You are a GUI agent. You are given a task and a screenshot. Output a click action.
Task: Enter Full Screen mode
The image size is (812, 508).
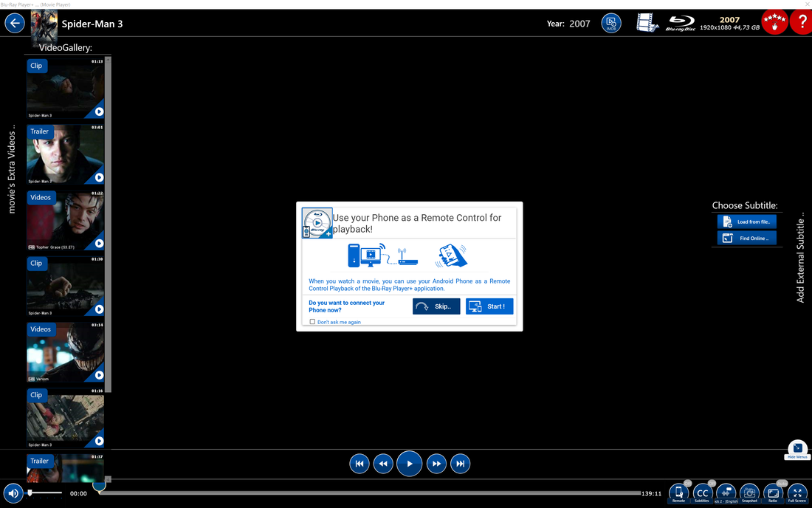coord(797,493)
